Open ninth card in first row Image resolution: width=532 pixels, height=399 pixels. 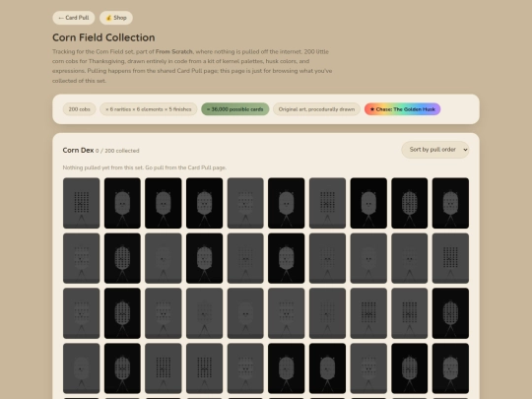[410, 203]
